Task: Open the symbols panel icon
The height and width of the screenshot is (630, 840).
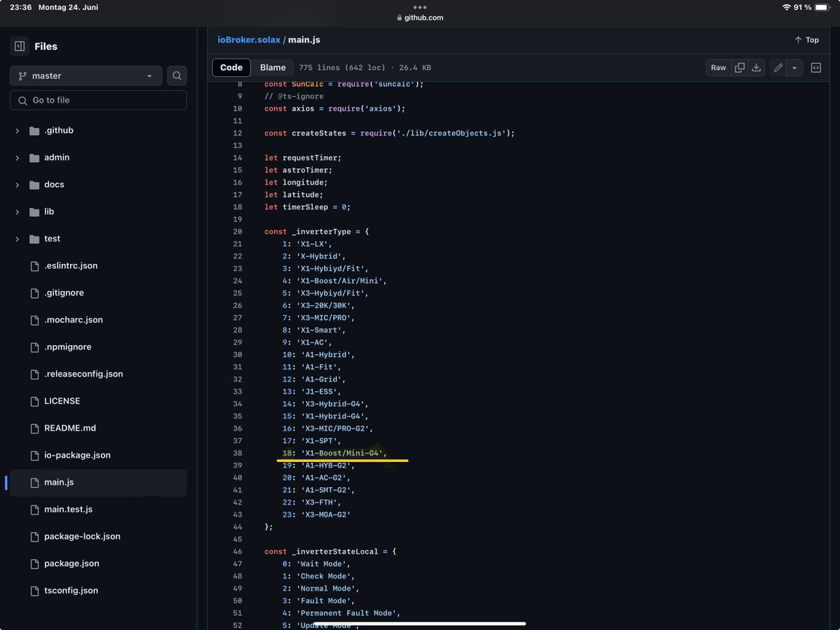Action: (816, 67)
